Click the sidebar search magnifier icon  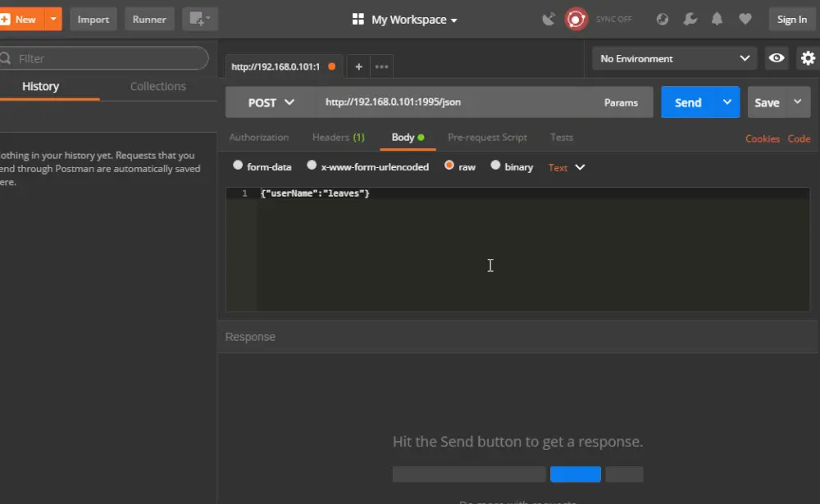tap(6, 58)
